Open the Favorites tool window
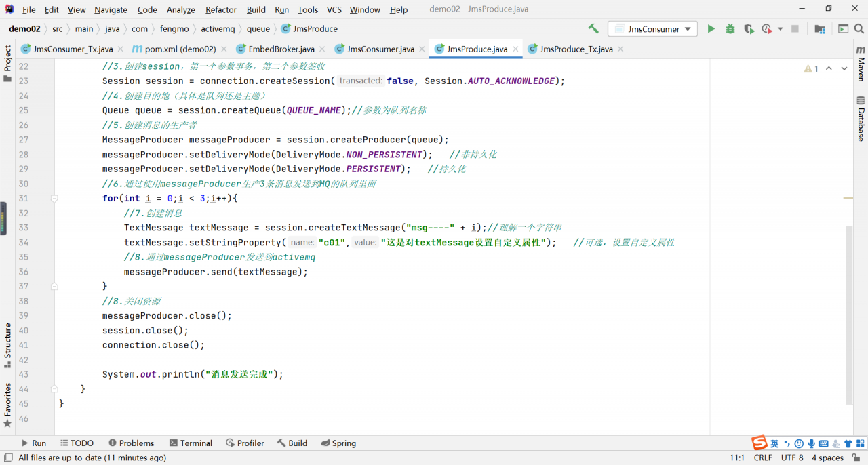This screenshot has height=465, width=868. [7, 405]
